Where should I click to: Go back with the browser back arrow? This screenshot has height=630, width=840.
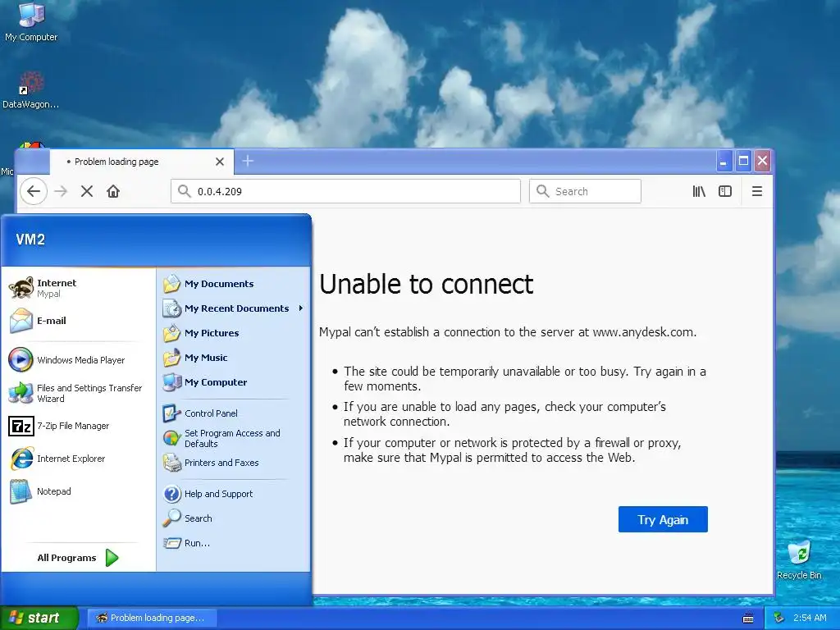pos(33,191)
